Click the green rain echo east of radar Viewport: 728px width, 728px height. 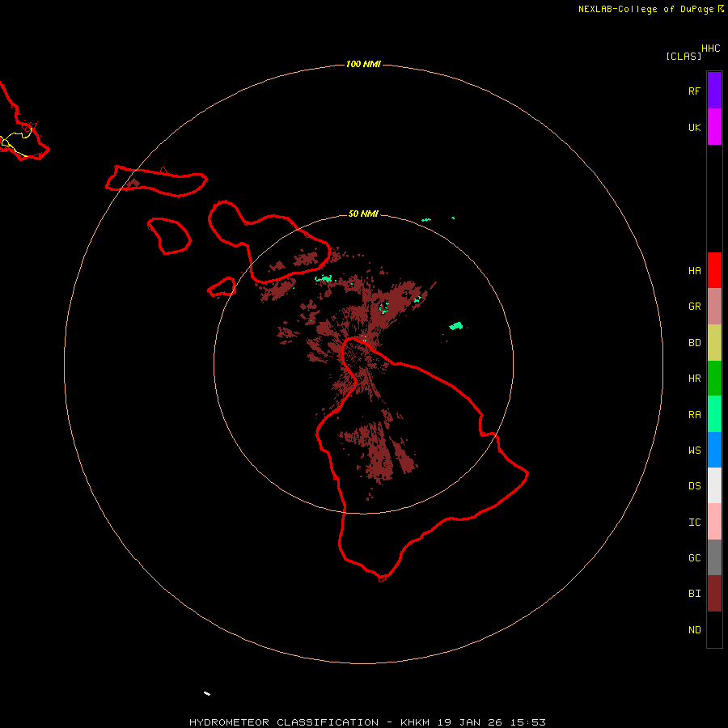[456, 326]
